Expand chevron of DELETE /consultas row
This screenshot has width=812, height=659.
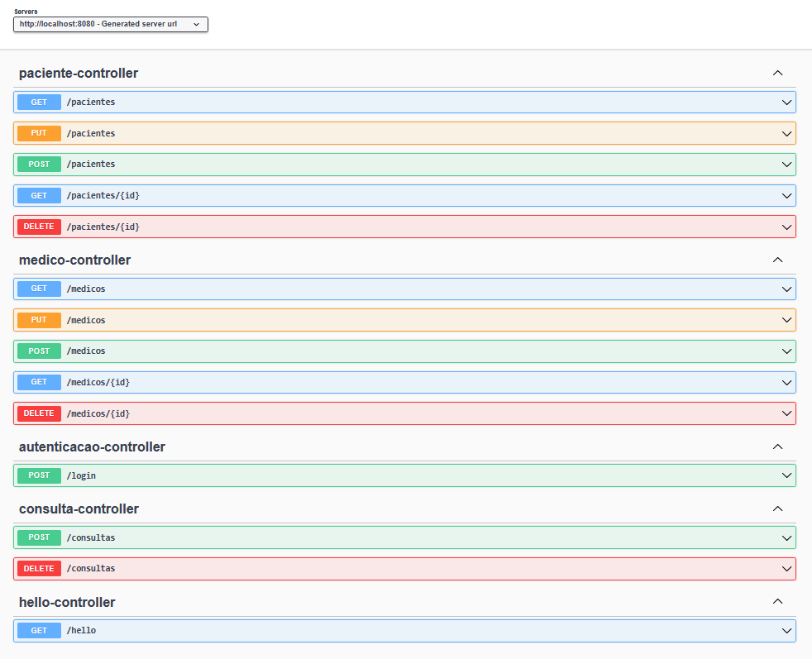786,569
